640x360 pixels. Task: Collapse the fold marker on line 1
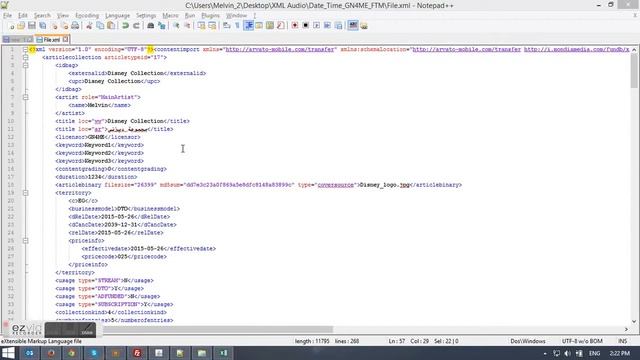point(25,49)
